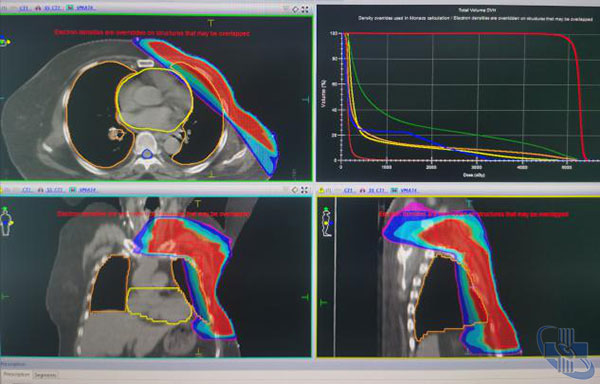Click the yellow icon starting the sagittal view header
This screenshot has width=600, height=384.
point(322,190)
